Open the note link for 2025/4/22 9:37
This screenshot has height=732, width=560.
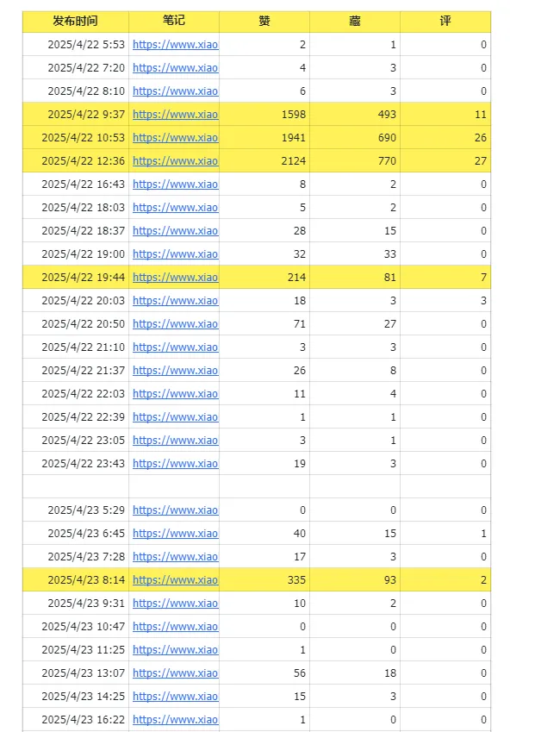point(175,115)
